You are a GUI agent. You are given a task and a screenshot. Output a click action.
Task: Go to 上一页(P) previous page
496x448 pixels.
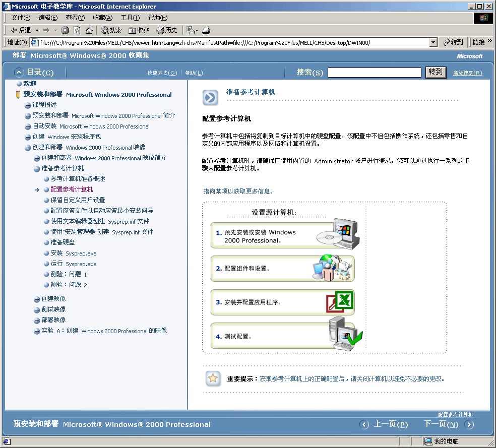[x=391, y=424]
